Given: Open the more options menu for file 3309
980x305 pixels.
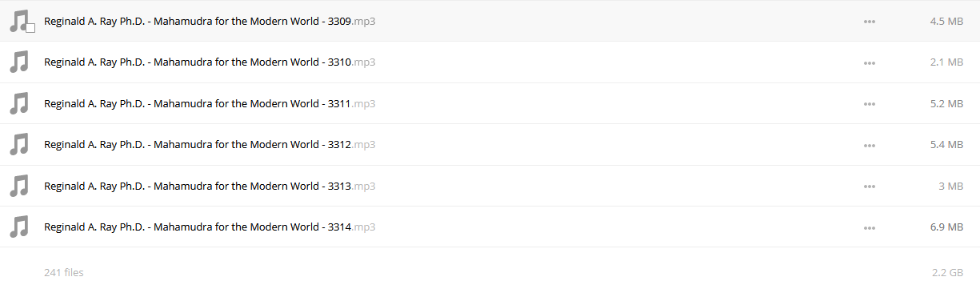Looking at the screenshot, I should pos(870,22).
